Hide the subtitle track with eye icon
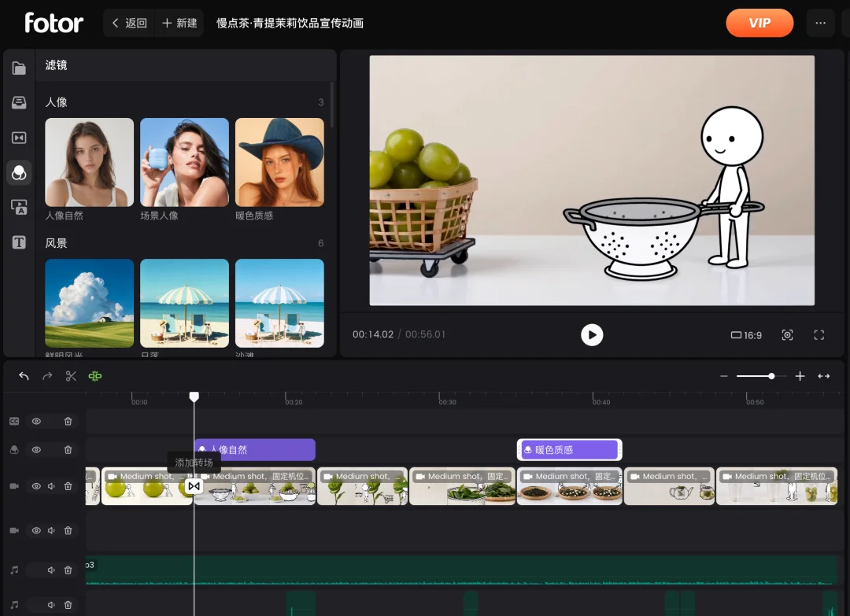This screenshot has width=850, height=616. pos(36,422)
